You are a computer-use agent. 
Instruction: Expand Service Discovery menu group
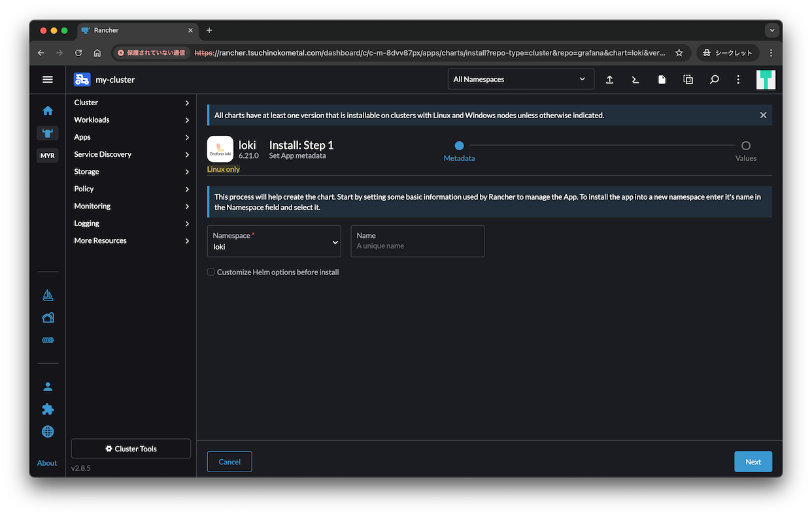pyautogui.click(x=131, y=154)
